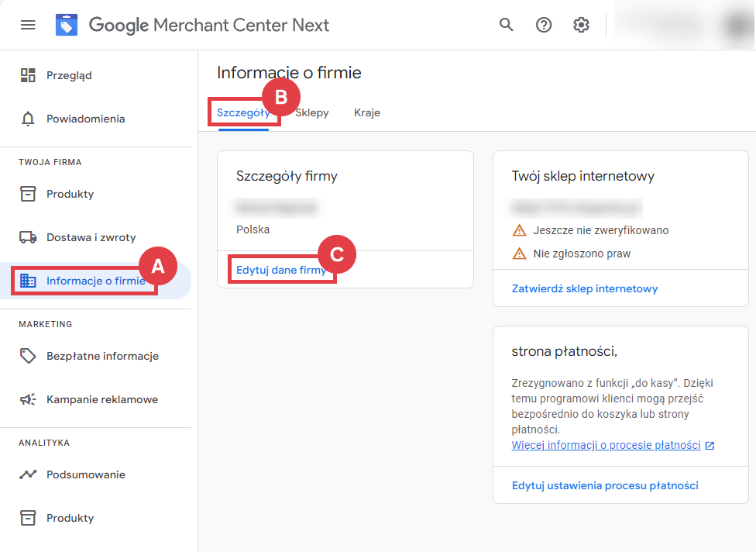The width and height of the screenshot is (756, 552).
Task: Open the navigation hamburger menu
Action: [28, 24]
